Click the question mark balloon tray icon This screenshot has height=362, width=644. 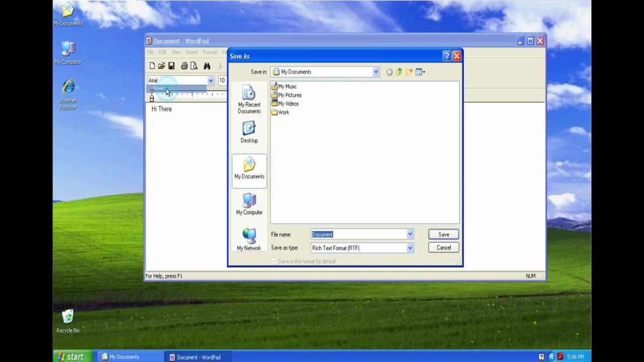[541, 357]
